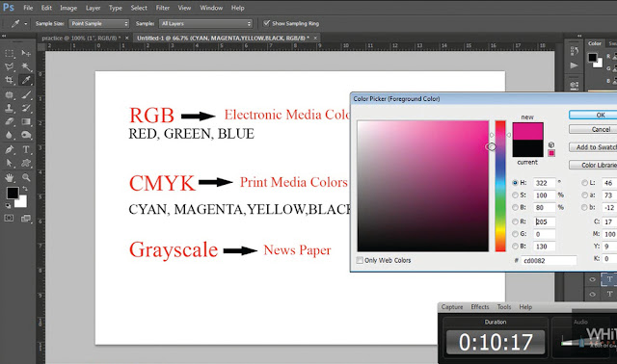Viewport: 617px width, 364px height.
Task: Enable Only Web Colors checkbox
Action: (360, 260)
